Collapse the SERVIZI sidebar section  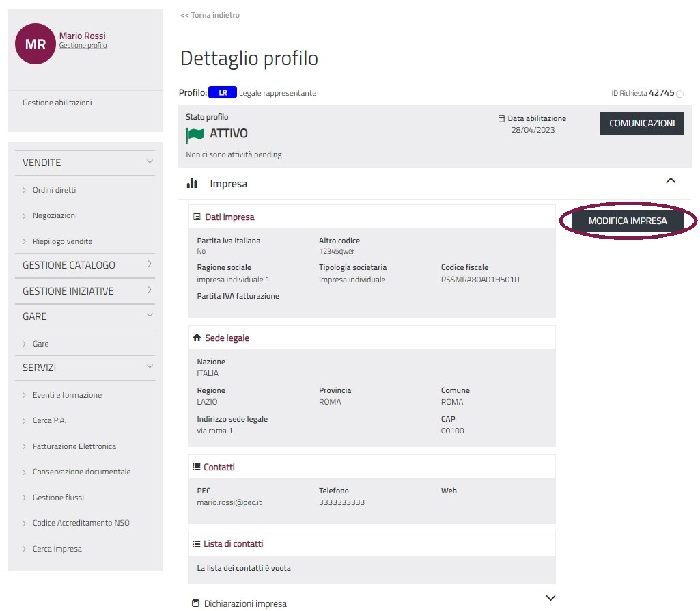(150, 367)
